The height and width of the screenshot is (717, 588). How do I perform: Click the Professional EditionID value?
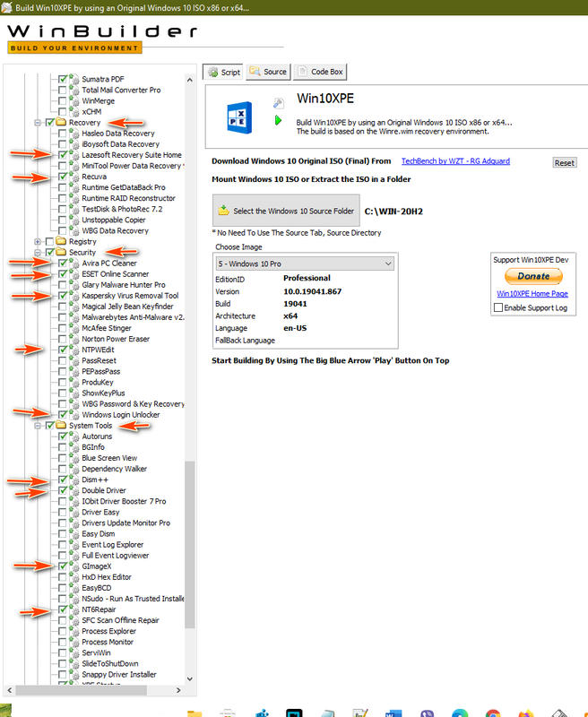point(307,278)
